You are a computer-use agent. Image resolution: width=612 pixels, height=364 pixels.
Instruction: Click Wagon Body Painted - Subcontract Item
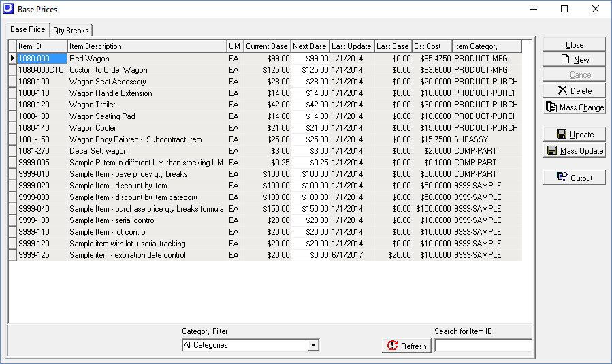pyautogui.click(x=135, y=139)
